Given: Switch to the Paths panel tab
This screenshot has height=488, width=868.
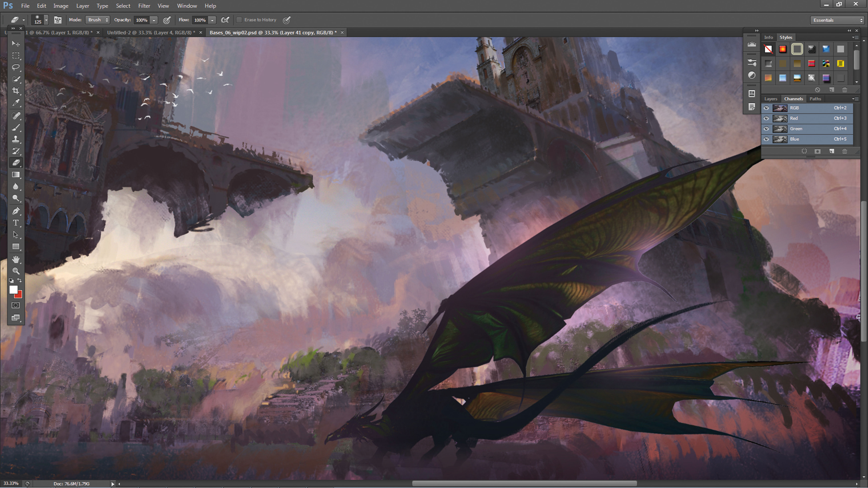Looking at the screenshot, I should pos(815,99).
